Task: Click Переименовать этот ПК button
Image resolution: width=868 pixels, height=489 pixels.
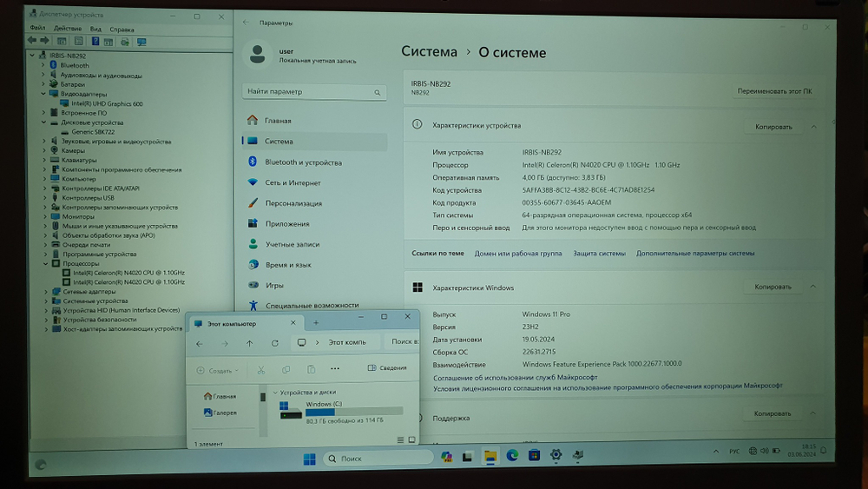Action: click(x=774, y=91)
